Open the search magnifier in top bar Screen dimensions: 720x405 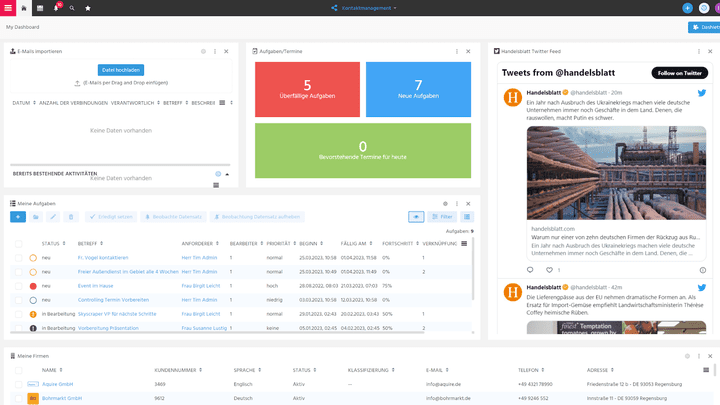coord(72,8)
